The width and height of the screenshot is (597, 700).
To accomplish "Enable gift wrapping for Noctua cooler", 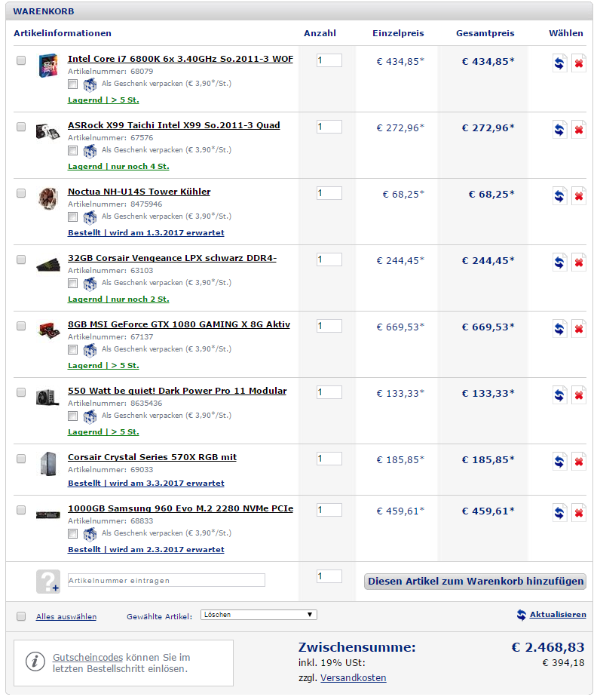I will pos(72,217).
